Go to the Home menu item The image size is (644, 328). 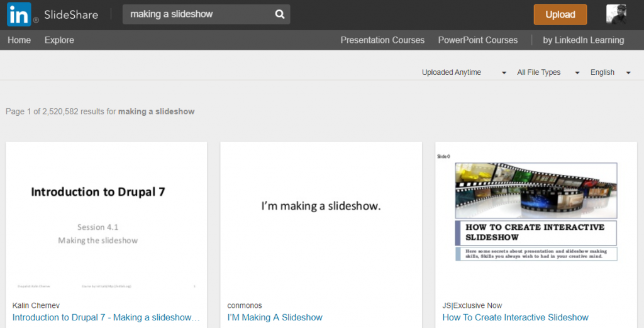19,40
